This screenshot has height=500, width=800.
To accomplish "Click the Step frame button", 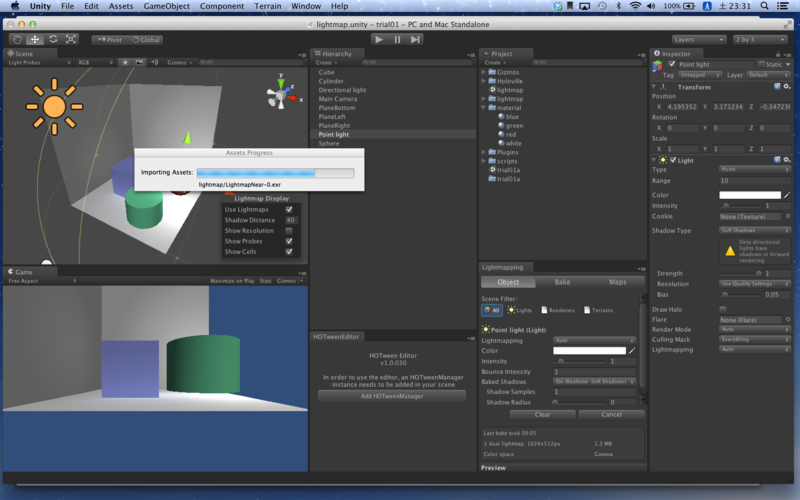I will point(415,39).
